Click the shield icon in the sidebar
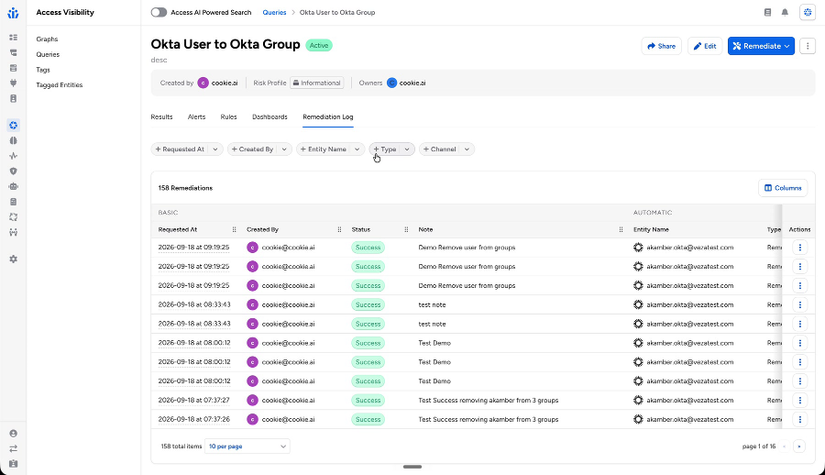 (13, 171)
